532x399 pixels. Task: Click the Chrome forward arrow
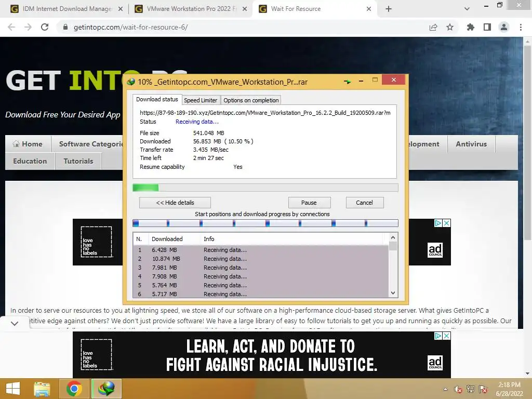28,27
